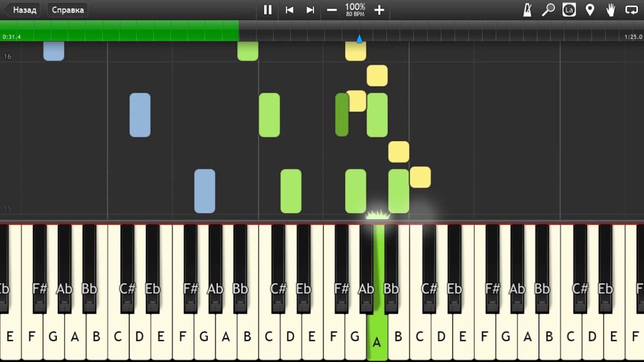644x362 pixels.
Task: Skip forward to the next section
Action: click(x=310, y=10)
